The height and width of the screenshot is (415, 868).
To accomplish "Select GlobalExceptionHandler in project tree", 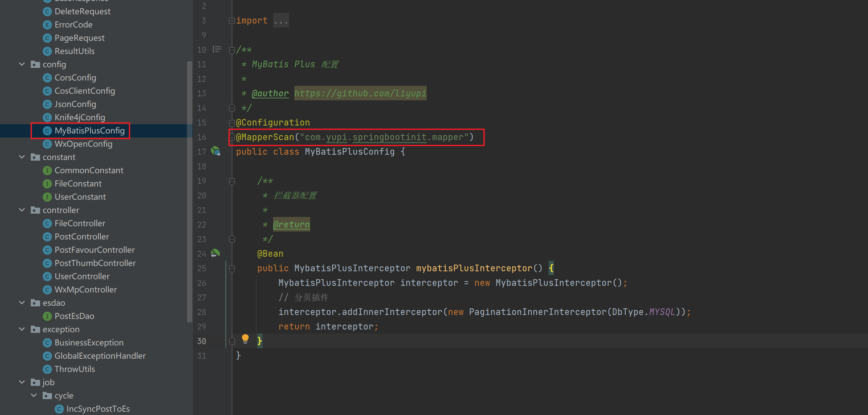I will tap(100, 356).
